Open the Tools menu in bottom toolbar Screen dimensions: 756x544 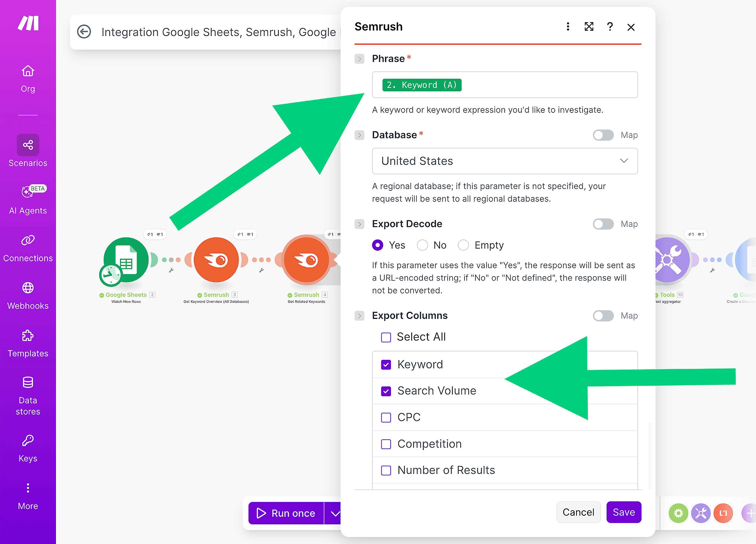click(701, 513)
